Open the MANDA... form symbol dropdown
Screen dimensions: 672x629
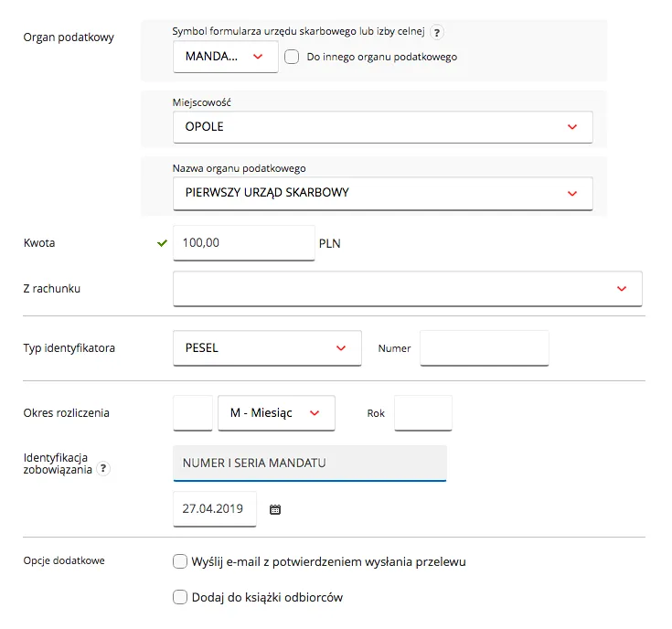pyautogui.click(x=225, y=57)
